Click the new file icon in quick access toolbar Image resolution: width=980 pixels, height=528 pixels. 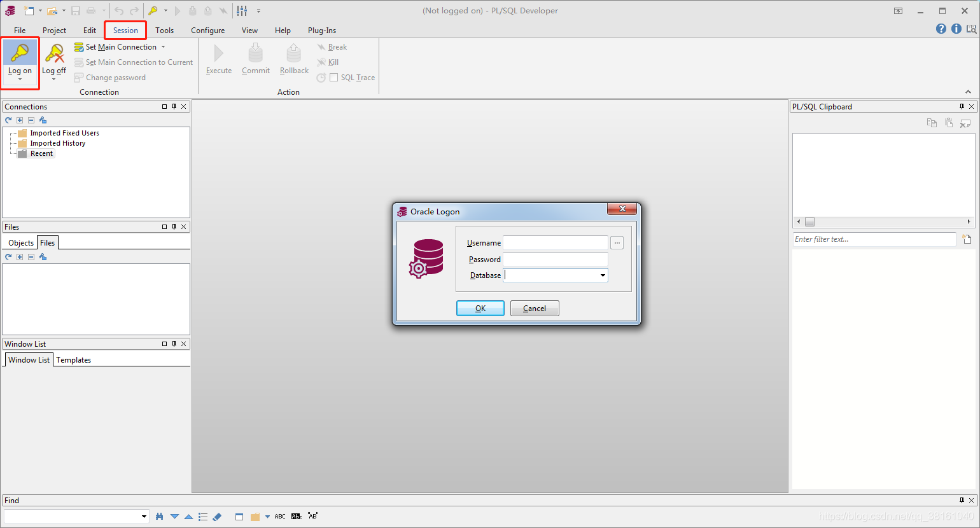(29, 11)
